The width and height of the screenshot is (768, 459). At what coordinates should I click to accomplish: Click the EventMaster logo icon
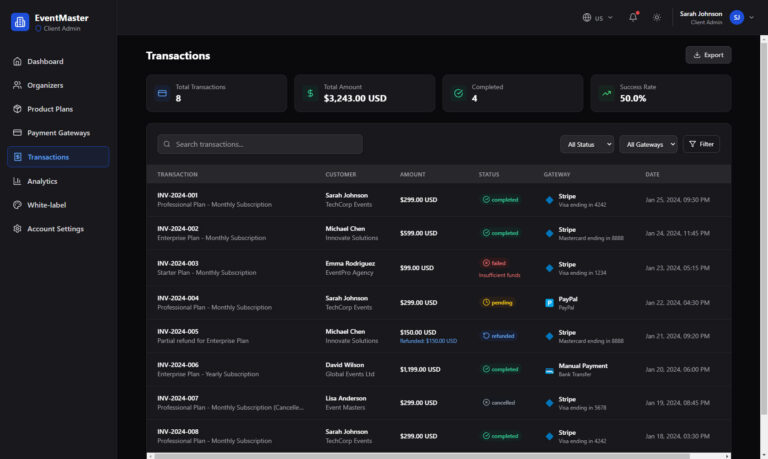coord(20,21)
